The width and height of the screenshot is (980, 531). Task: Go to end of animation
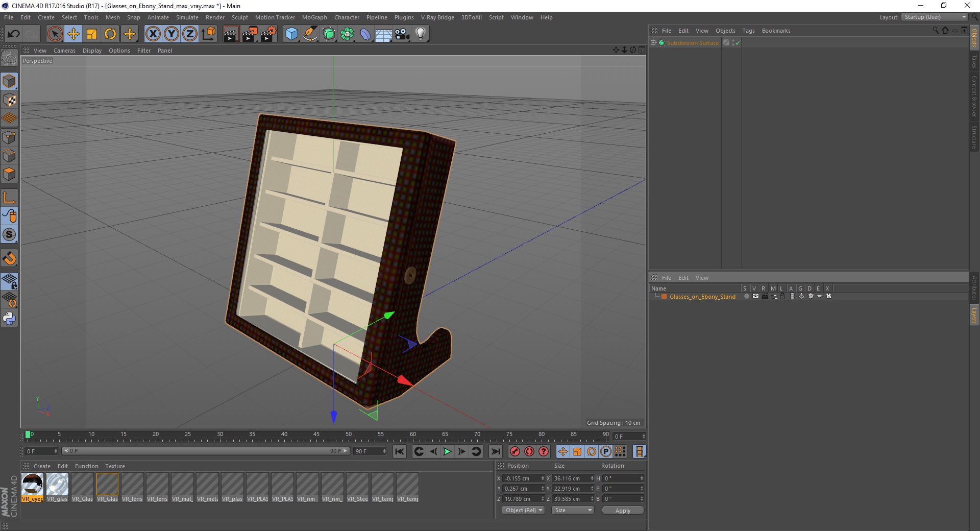495,451
